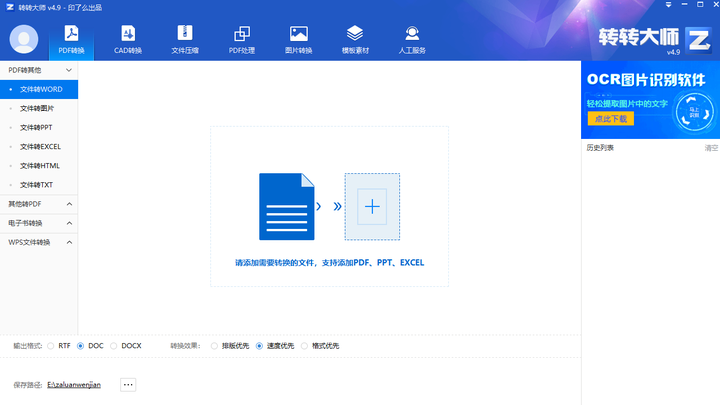Select 速度优先 conversion effect
This screenshot has width=720, height=405.
tap(259, 346)
